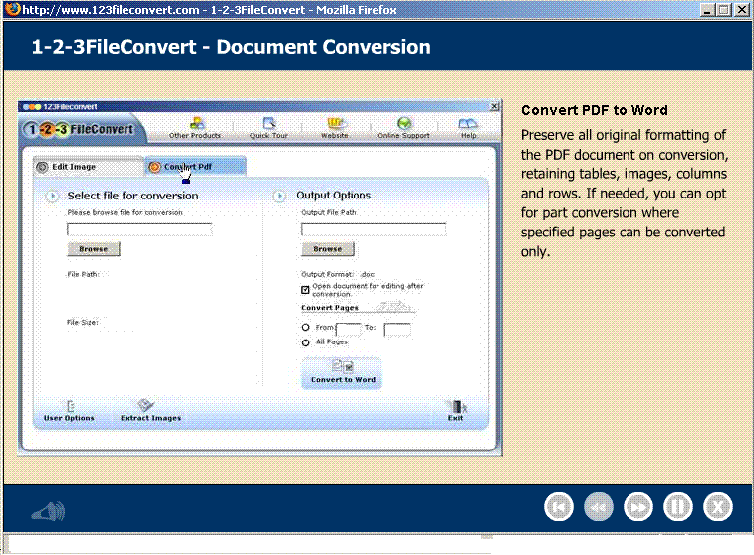Click the Output Format .doc text
The width and height of the screenshot is (754, 555).
point(338,274)
